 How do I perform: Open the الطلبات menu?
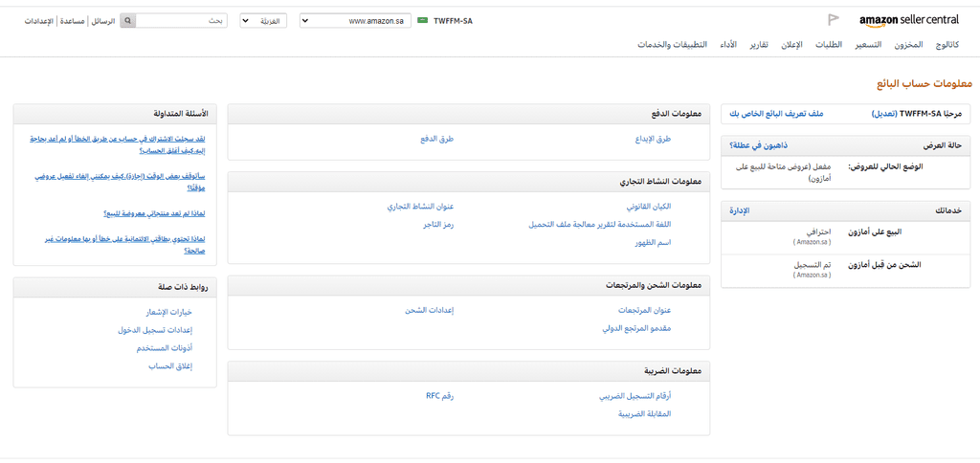click(x=830, y=45)
